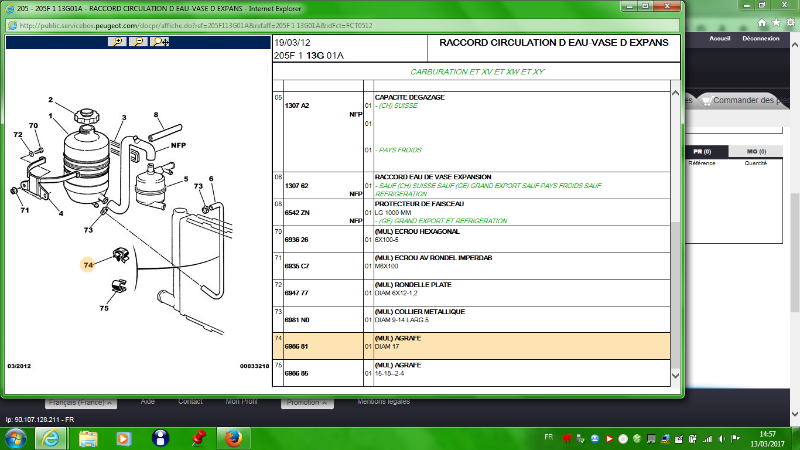Open the browser Home icon
Screen dimensions: 800x450
click(x=762, y=22)
